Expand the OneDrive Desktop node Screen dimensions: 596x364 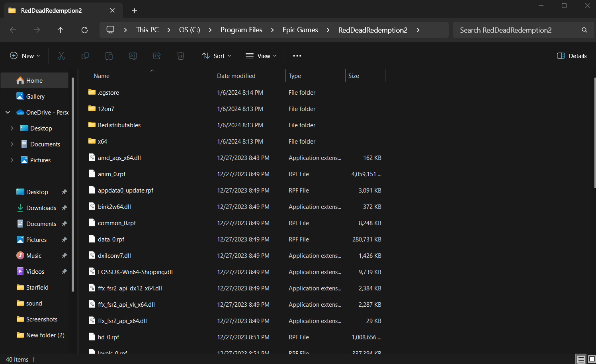(12, 128)
